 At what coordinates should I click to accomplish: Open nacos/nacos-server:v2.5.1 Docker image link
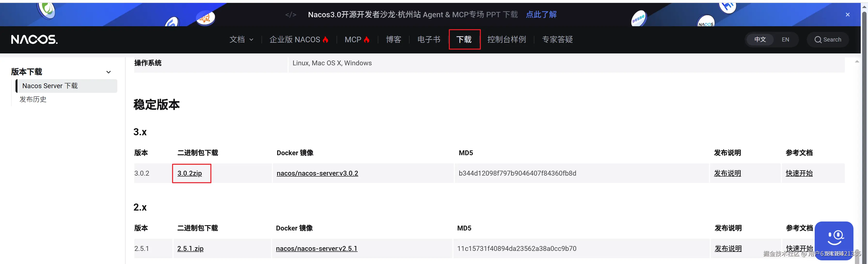point(316,248)
